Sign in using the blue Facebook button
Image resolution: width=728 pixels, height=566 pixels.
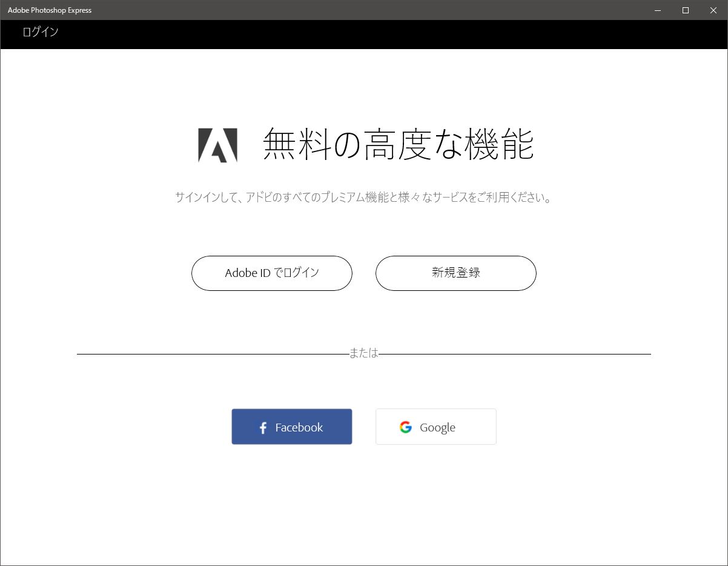pos(292,427)
